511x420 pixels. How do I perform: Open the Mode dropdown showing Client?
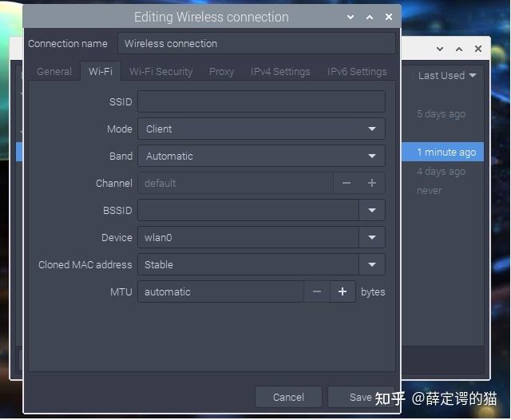(261, 129)
